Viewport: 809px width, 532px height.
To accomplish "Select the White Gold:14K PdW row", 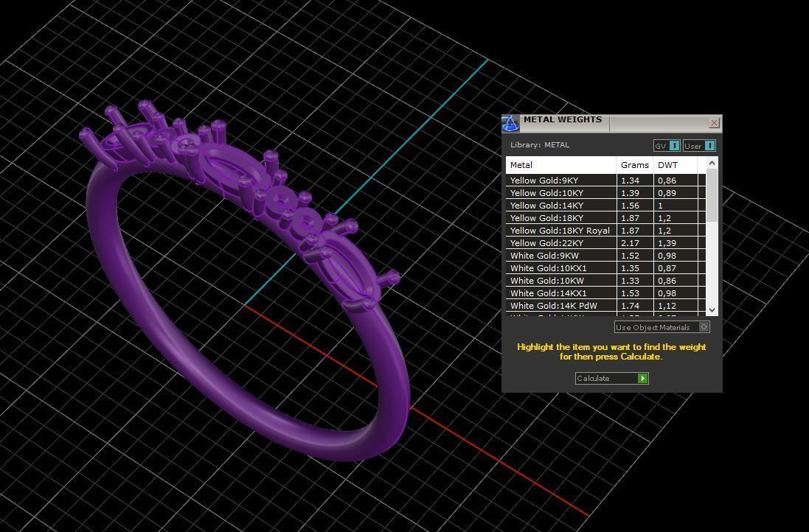I will 605,306.
